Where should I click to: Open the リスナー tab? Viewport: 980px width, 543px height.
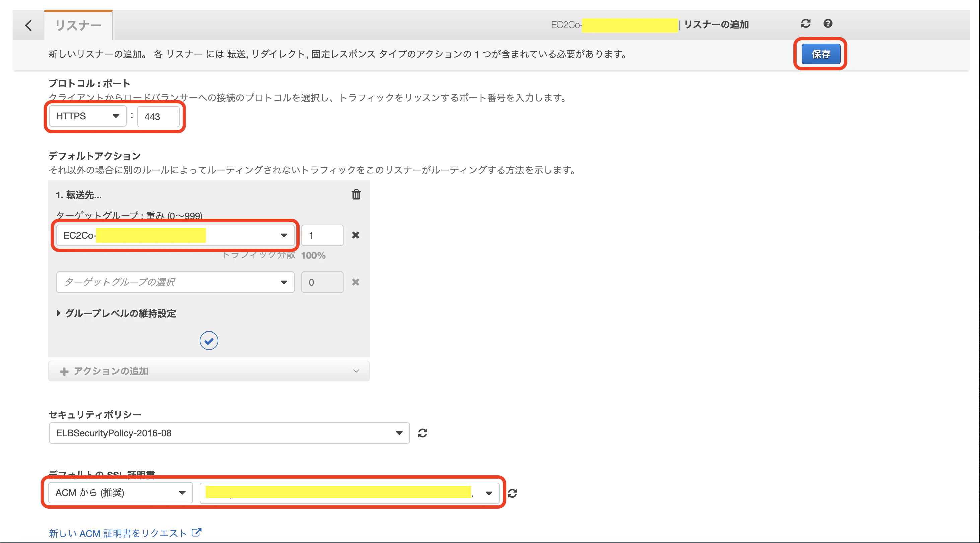point(78,25)
